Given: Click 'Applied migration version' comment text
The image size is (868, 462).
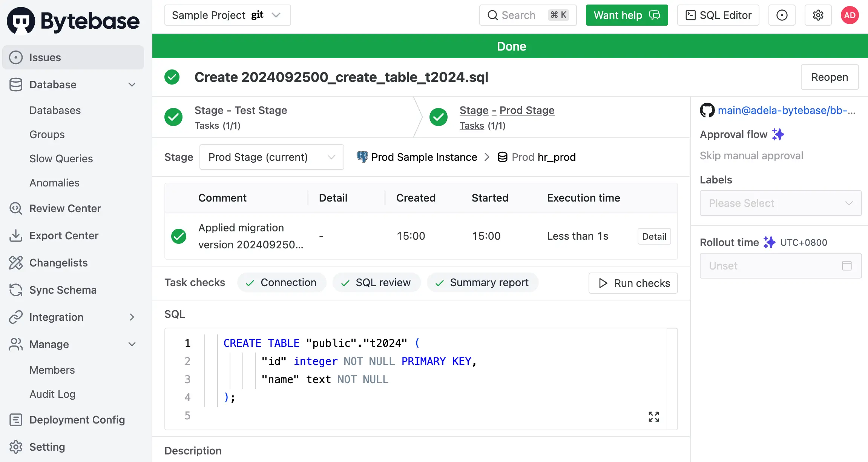Looking at the screenshot, I should click(x=251, y=236).
